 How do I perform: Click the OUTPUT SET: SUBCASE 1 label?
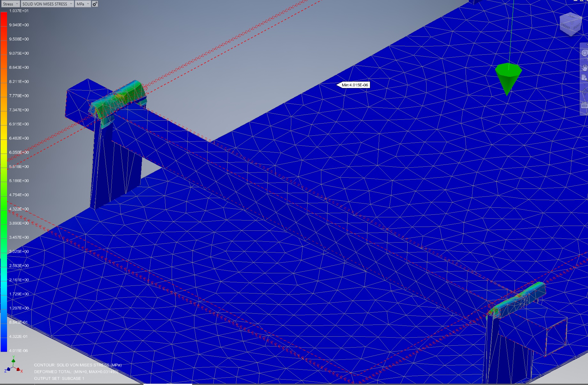59,378
